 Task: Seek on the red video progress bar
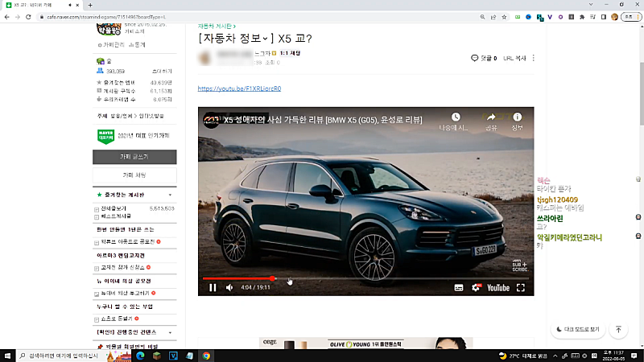click(x=365, y=278)
